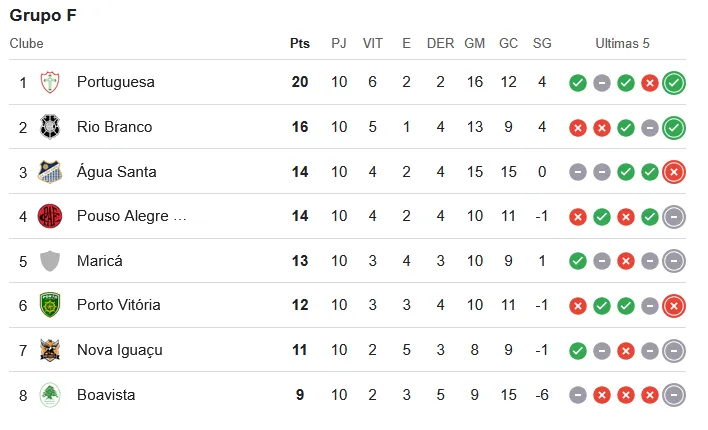Click the SG column header
708x430 pixels.
tap(542, 43)
